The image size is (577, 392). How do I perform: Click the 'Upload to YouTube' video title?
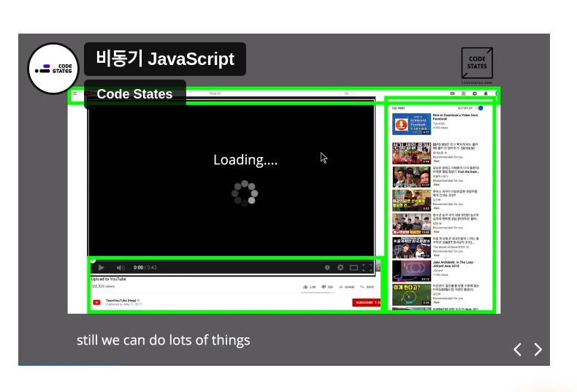click(109, 279)
